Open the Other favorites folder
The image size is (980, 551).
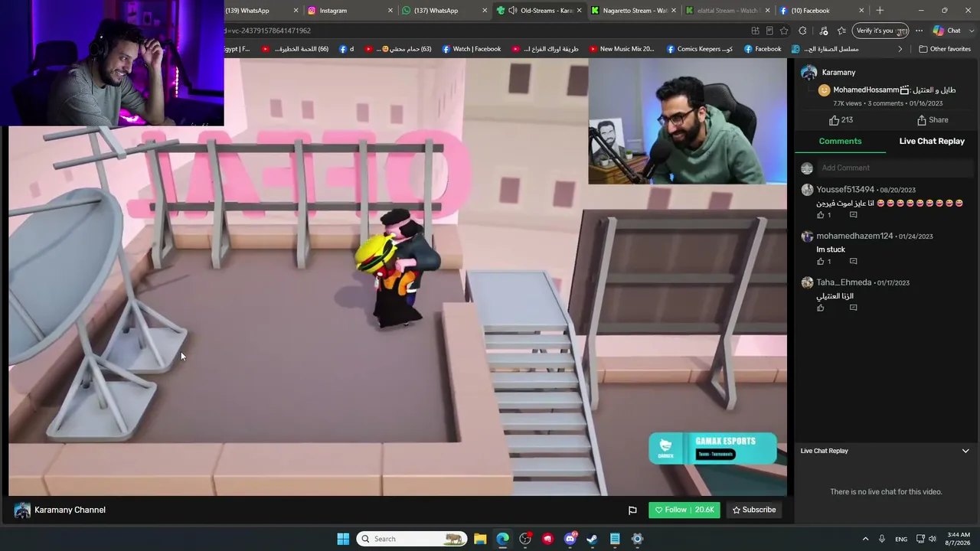click(945, 49)
